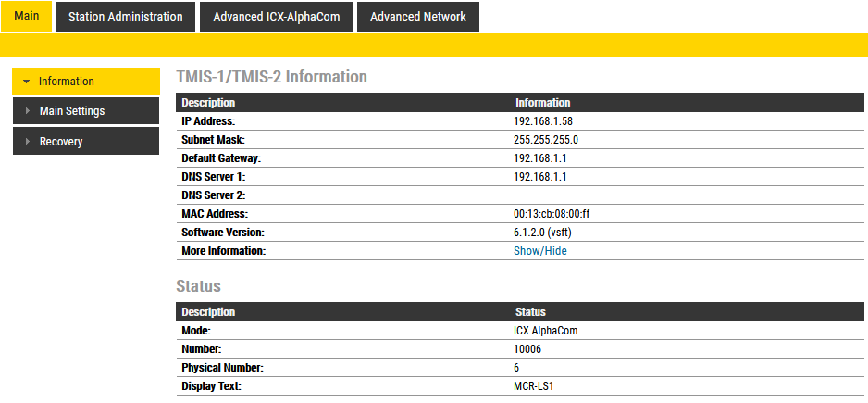This screenshot has height=403, width=868.
Task: Click the subnet mask value 255.255.255.0
Action: (546, 140)
